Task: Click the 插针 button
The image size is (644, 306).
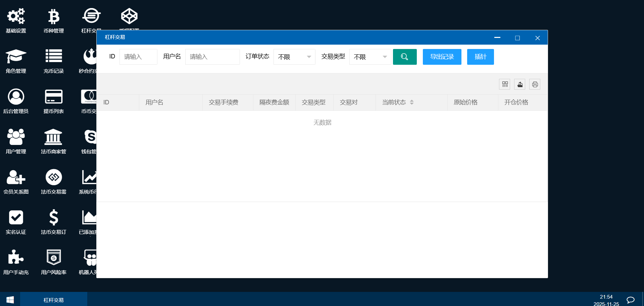Action: [480, 57]
